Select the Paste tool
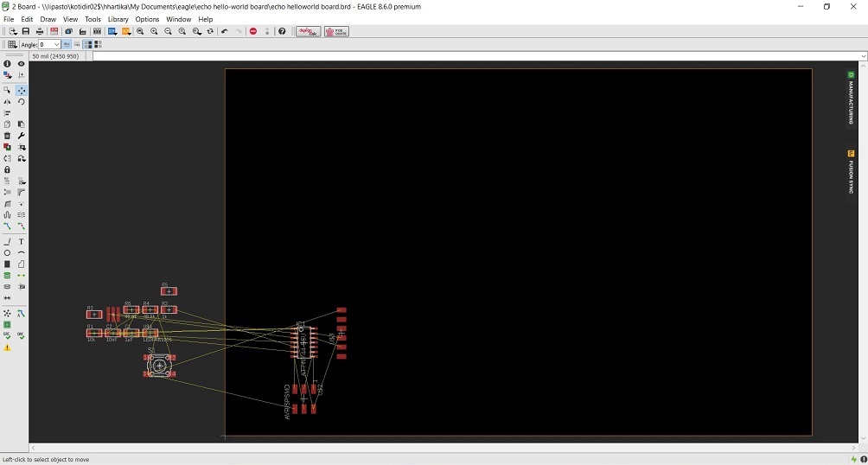868x465 pixels. coord(21,124)
